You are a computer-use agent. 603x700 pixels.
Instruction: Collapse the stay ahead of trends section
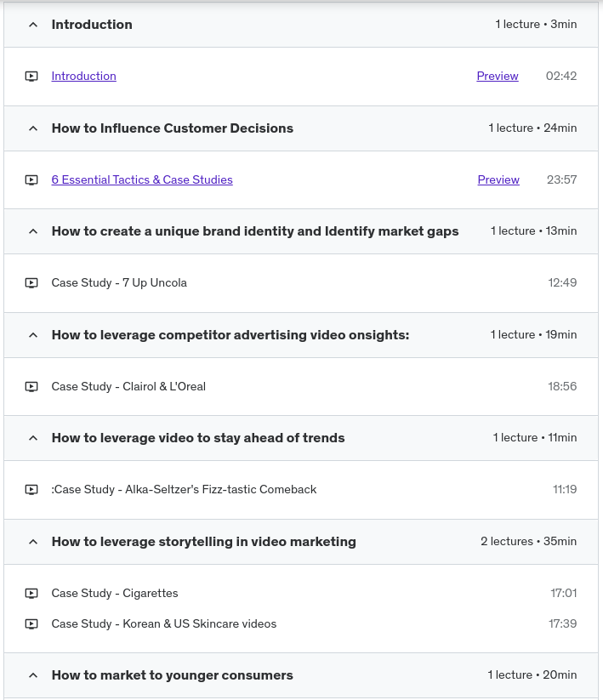tap(33, 438)
